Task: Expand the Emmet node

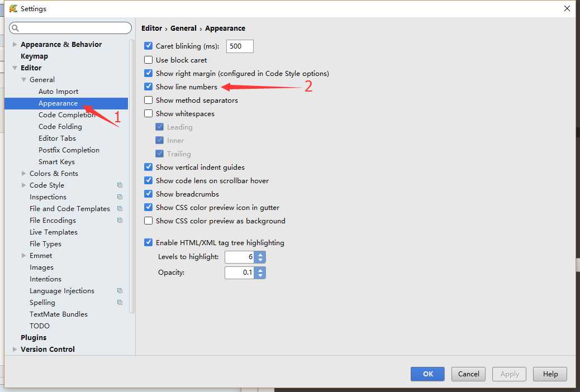Action: point(23,256)
